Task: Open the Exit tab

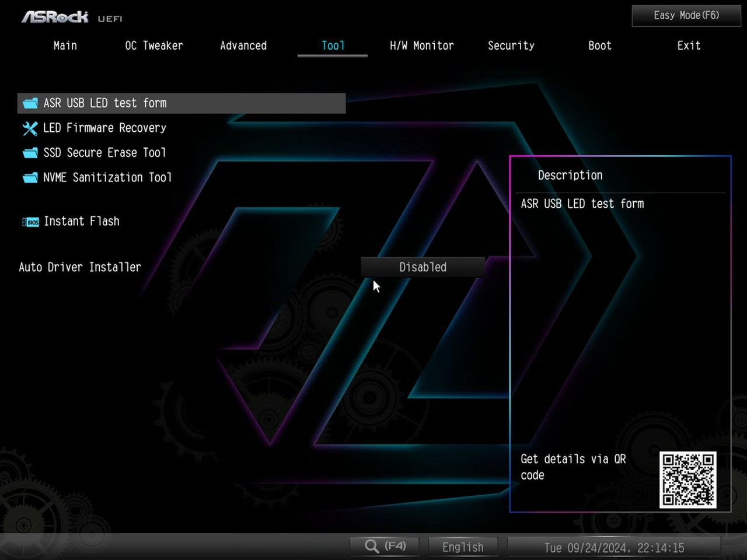Action: coord(689,45)
